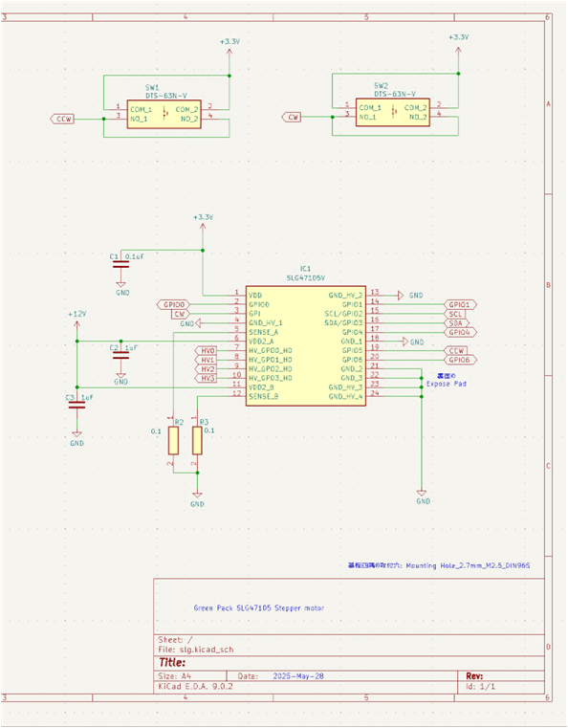Click the GPIO6 global label
568x728 pixels.
coord(460,360)
